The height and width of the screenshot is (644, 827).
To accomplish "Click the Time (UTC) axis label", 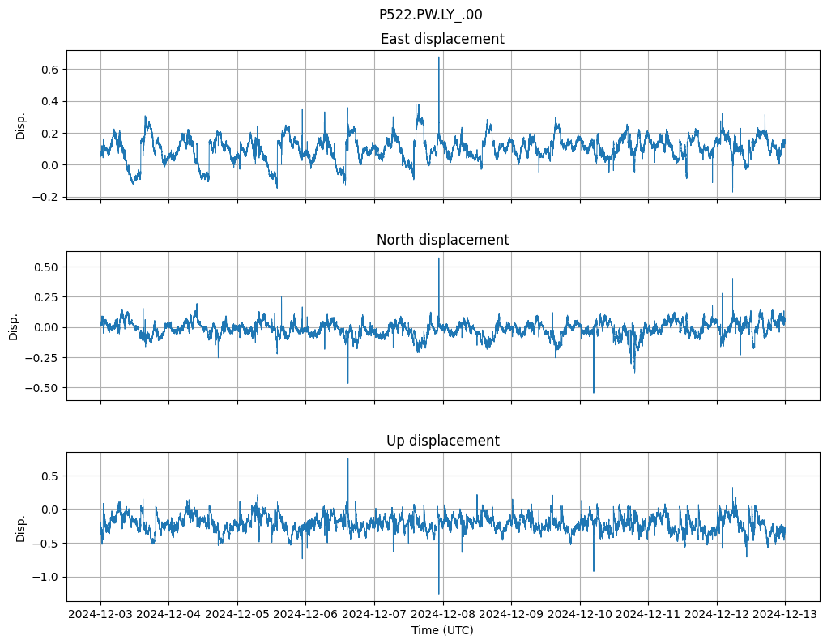I will (442, 630).
